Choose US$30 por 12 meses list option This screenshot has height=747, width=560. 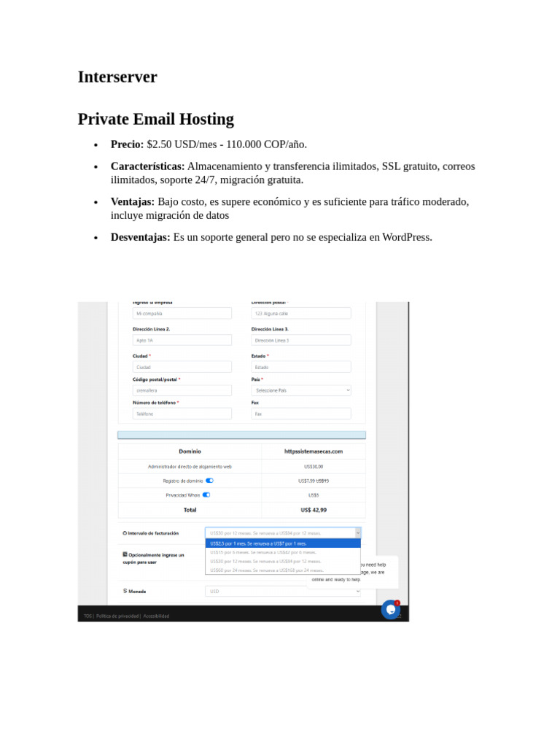(x=283, y=561)
